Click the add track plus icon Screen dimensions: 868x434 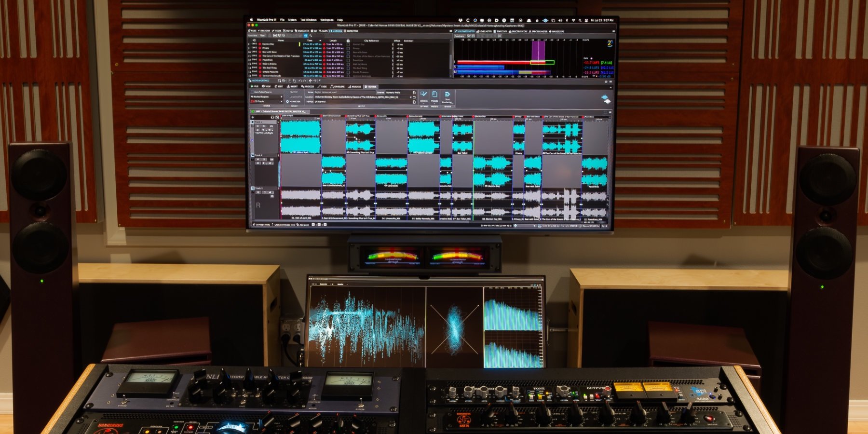(253, 117)
